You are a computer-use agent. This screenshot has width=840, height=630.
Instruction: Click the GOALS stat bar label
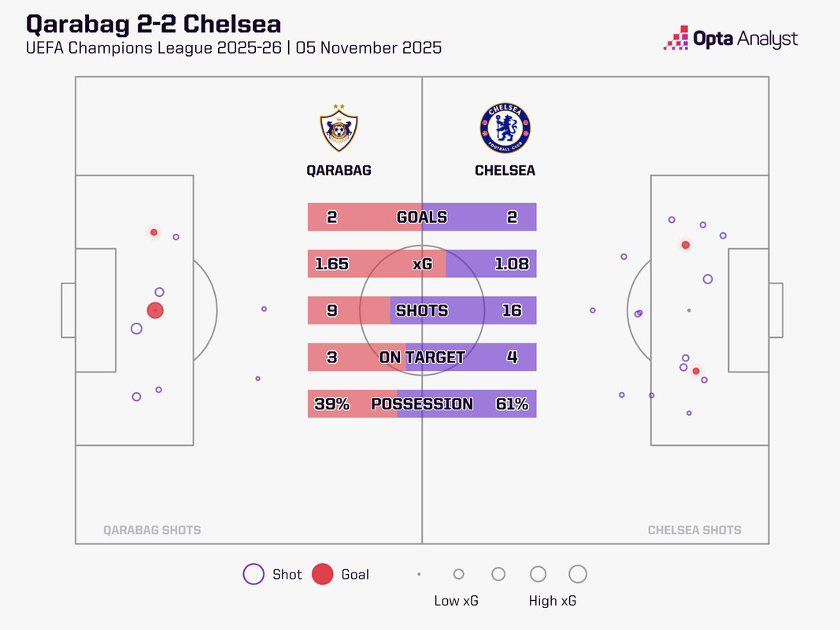pos(422,217)
